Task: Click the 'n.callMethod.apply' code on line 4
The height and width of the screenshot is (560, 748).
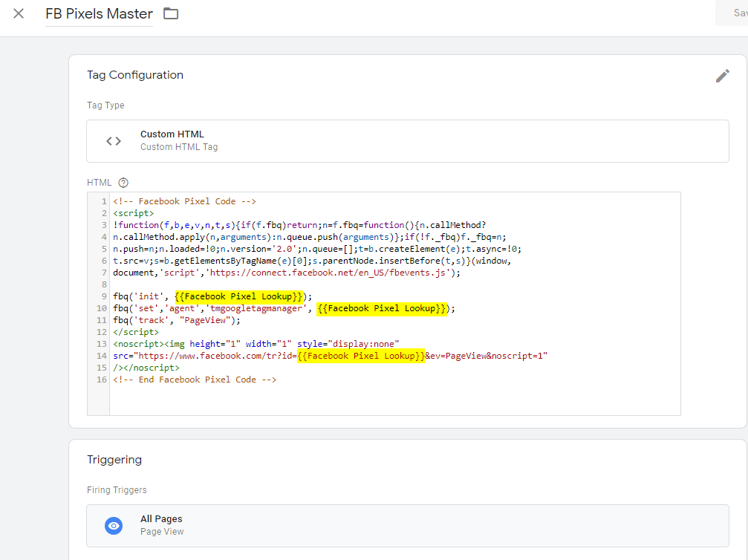Action: [x=159, y=237]
